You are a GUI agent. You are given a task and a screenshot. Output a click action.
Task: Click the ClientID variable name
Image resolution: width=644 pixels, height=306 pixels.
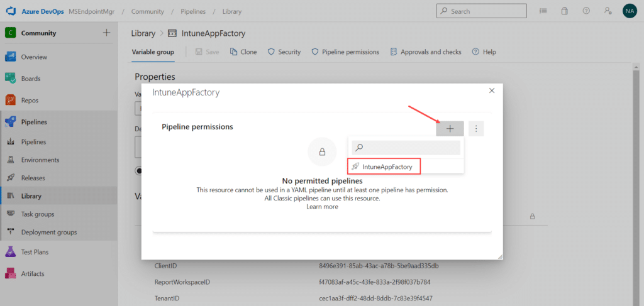pyautogui.click(x=165, y=266)
